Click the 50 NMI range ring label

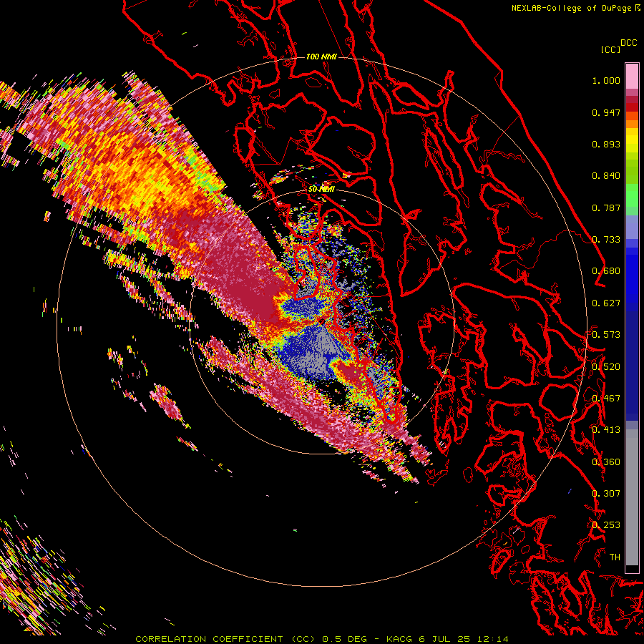tap(321, 190)
